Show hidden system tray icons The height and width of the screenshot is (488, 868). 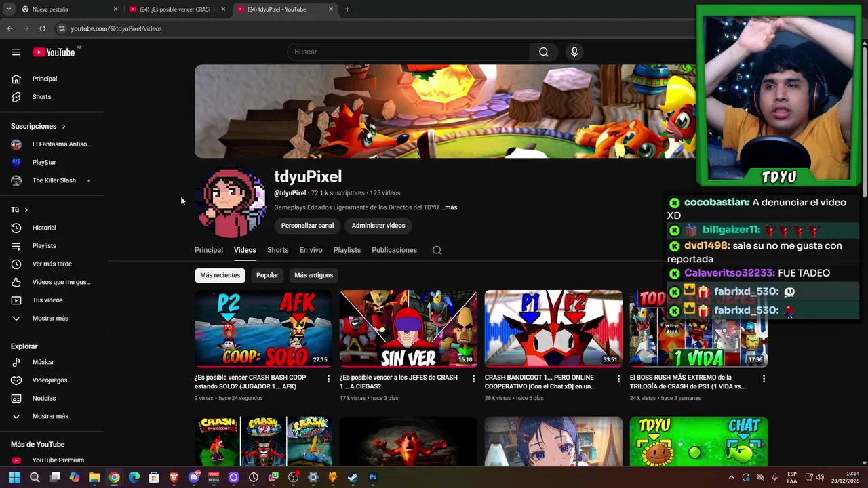point(731,477)
